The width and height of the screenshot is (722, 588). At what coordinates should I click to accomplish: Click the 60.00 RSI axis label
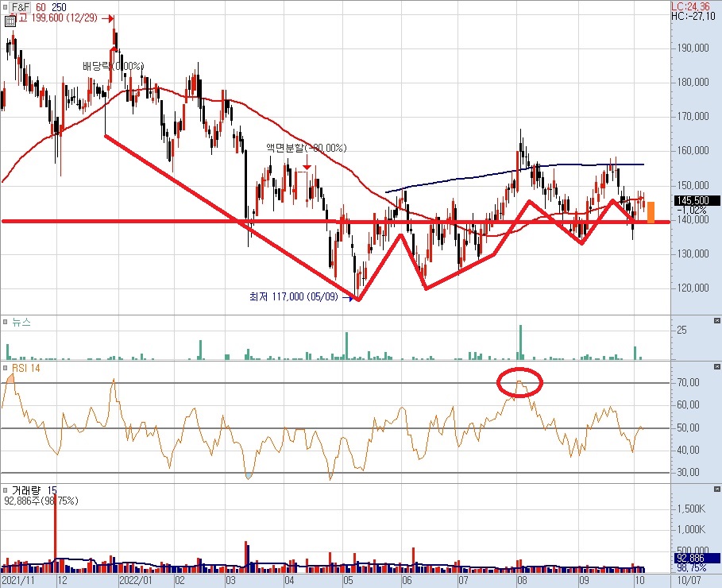click(688, 404)
